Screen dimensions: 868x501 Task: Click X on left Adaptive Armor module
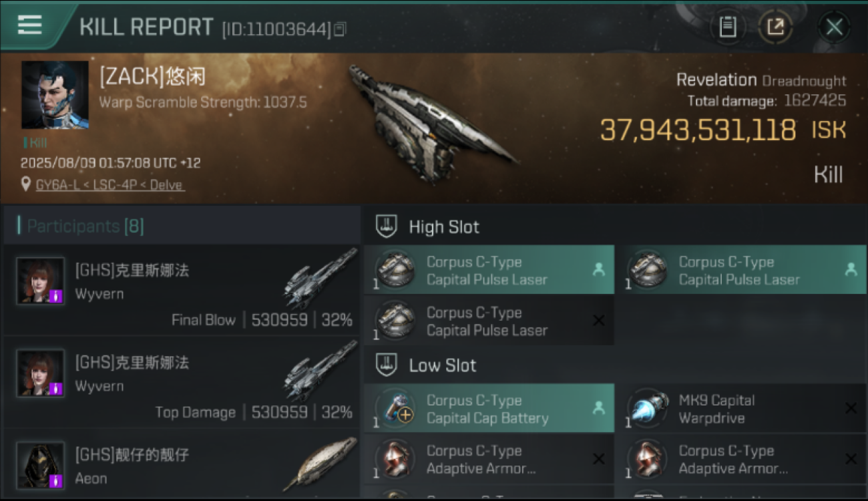click(x=599, y=459)
